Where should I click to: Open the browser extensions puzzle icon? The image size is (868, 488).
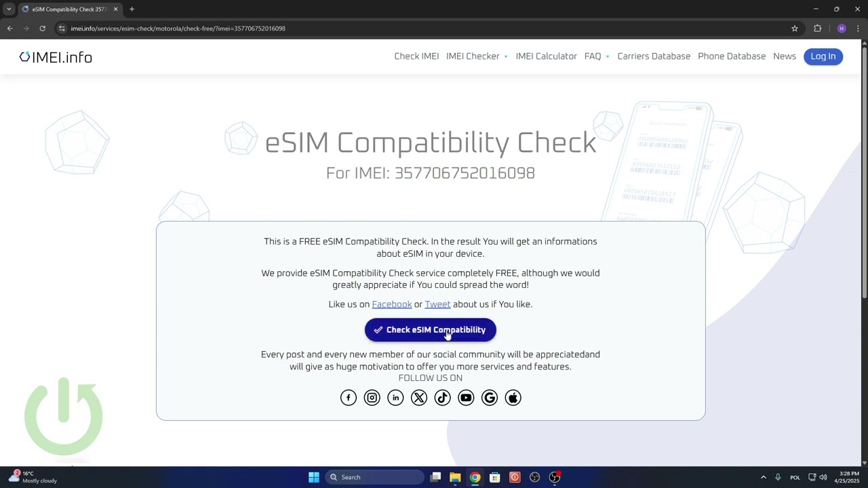[x=817, y=28]
